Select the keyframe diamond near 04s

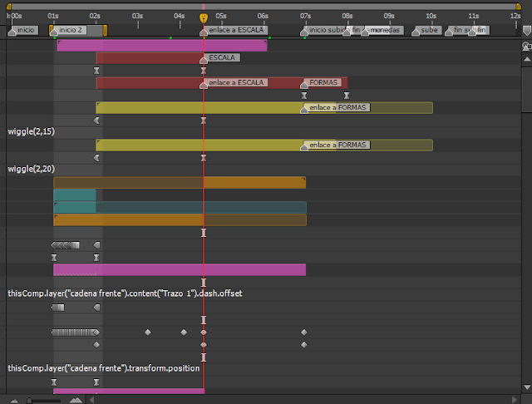[184, 333]
